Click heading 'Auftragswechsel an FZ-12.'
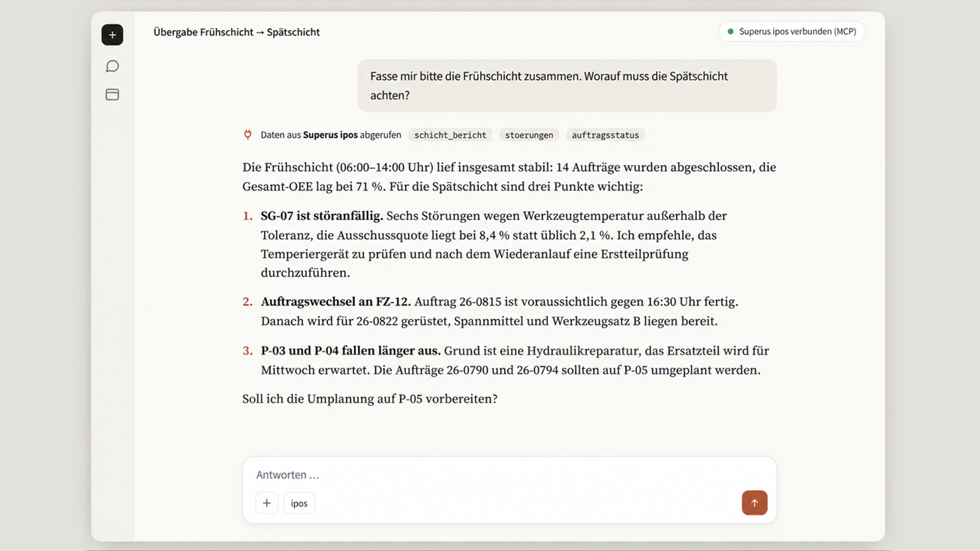Screen dimensions: 980x551 [335, 302]
